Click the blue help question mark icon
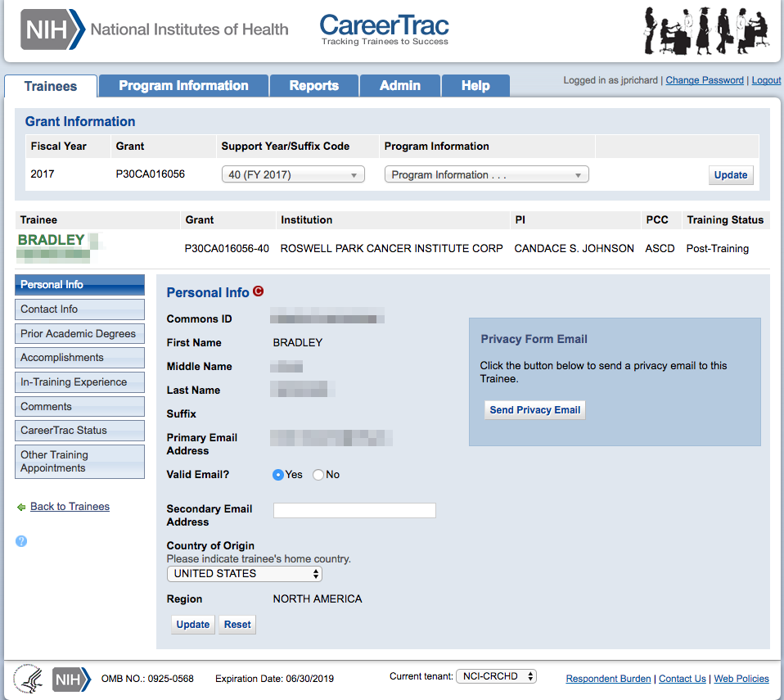The height and width of the screenshot is (700, 784). coord(21,541)
